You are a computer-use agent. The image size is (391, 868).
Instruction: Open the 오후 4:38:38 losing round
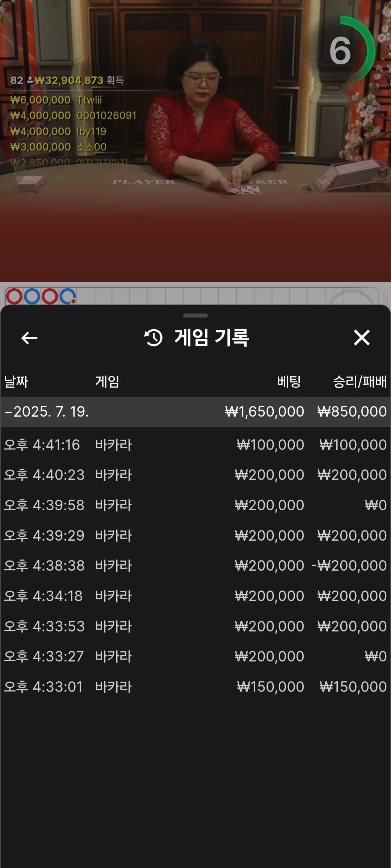click(x=195, y=566)
